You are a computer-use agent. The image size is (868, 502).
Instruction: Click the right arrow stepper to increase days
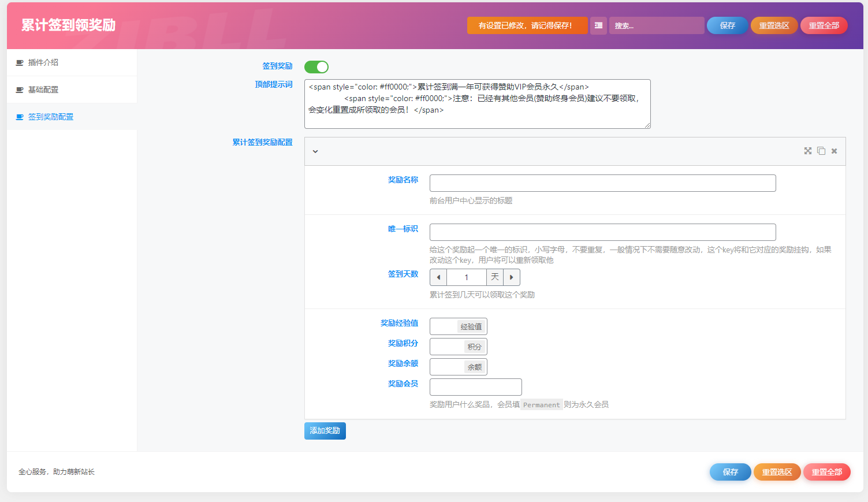tap(511, 277)
